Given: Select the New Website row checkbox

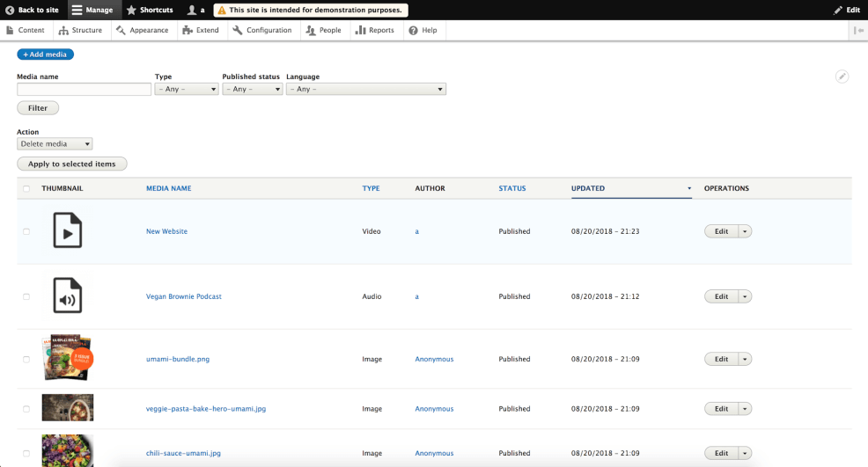Looking at the screenshot, I should click(26, 231).
